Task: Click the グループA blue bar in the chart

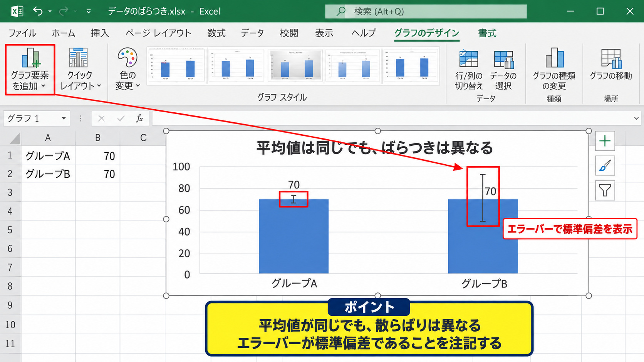Action: pyautogui.click(x=293, y=236)
